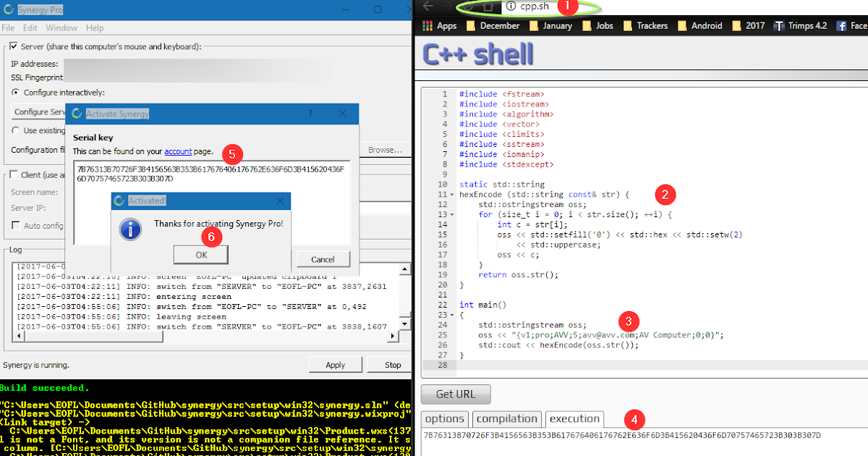
Task: Open the account link in Serial key dialog
Action: [178, 151]
